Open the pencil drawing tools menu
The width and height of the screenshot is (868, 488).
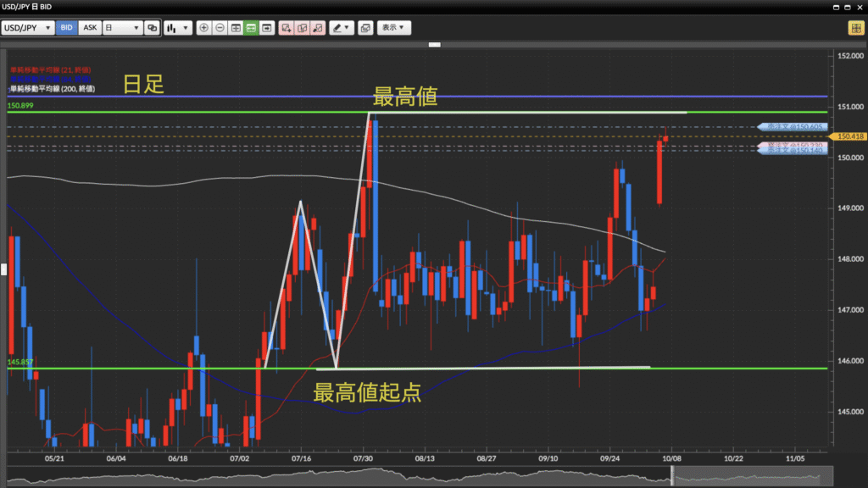[x=342, y=28]
